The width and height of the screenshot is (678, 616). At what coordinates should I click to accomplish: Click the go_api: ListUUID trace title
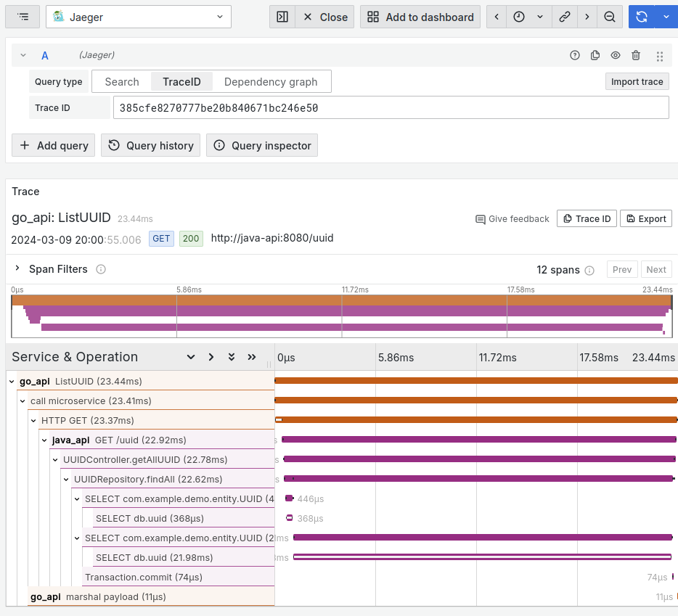[x=61, y=217]
